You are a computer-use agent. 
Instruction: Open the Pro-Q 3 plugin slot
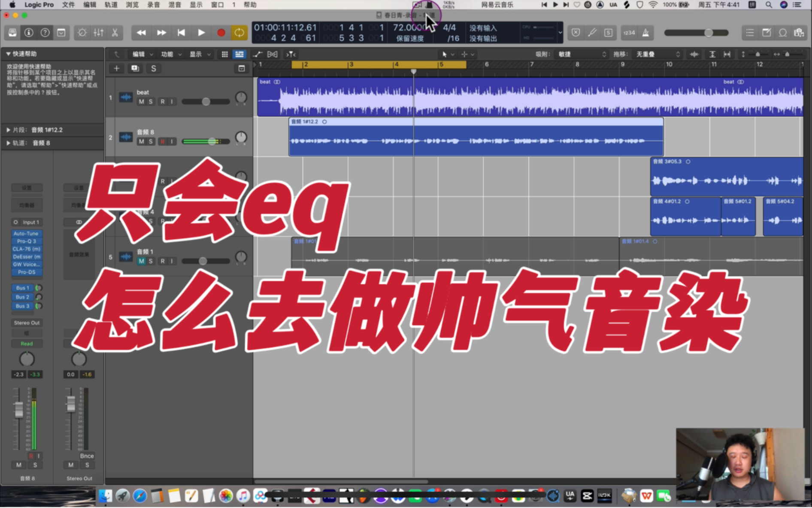click(x=26, y=241)
